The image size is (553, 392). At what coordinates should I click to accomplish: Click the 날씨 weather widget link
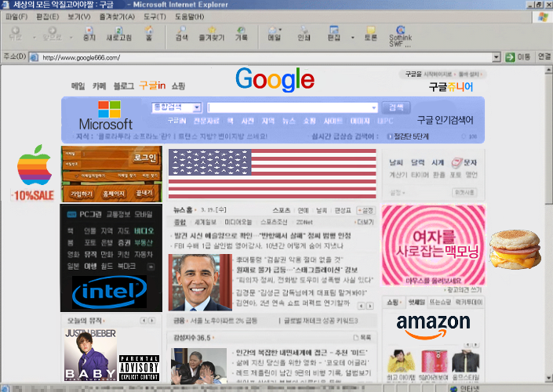tap(395, 162)
